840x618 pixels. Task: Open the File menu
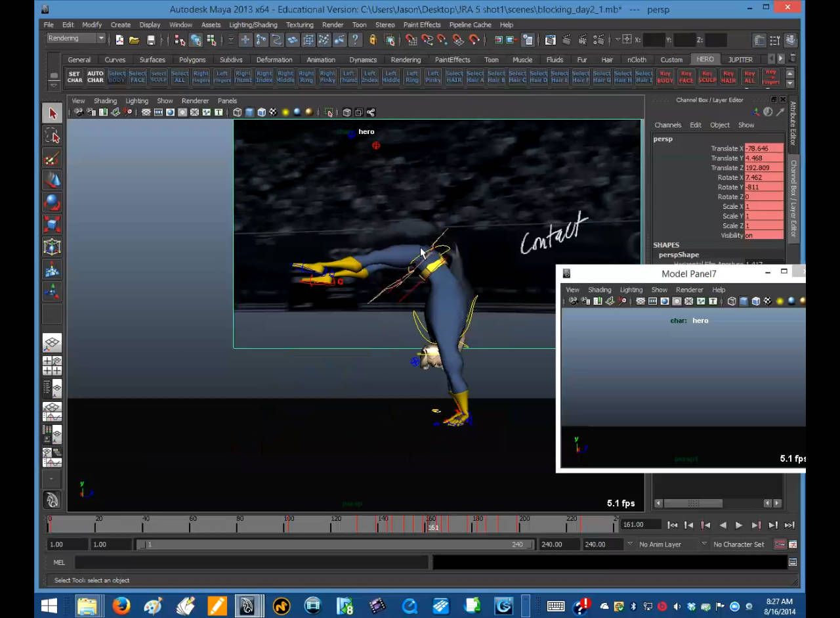49,25
